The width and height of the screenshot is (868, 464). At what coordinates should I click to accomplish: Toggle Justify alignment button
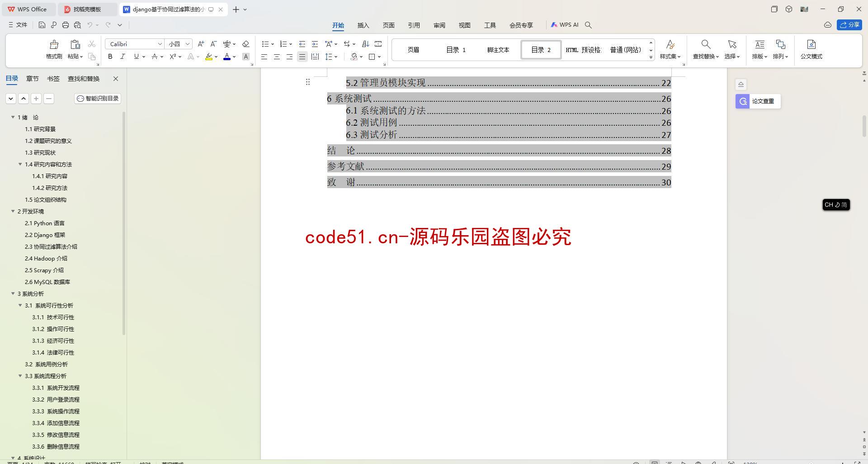[302, 57]
